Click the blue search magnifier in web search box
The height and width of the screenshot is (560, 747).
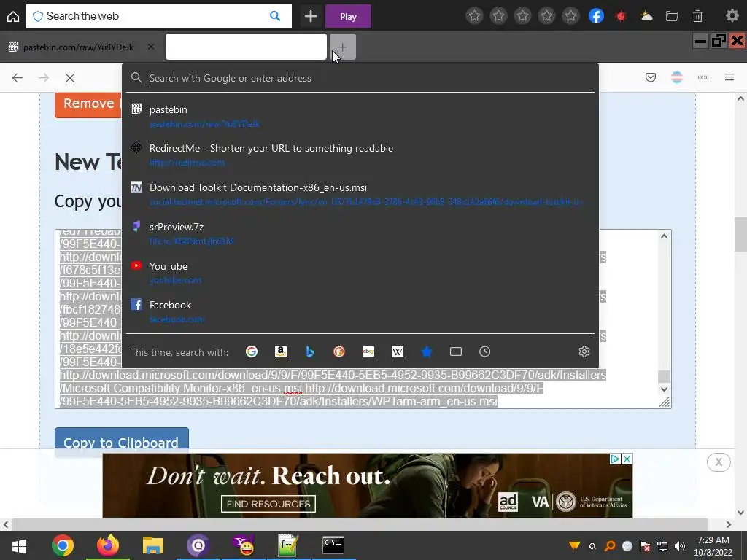click(275, 16)
